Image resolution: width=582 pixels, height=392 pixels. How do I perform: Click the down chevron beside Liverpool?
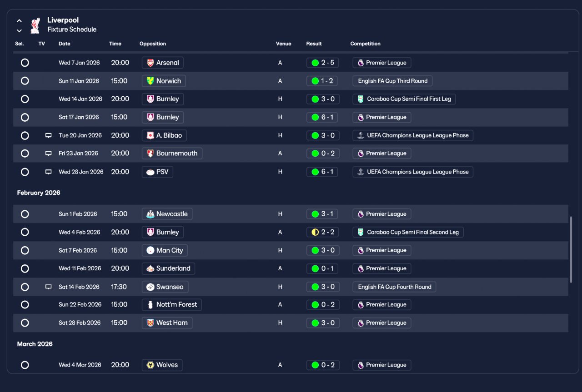pyautogui.click(x=19, y=31)
